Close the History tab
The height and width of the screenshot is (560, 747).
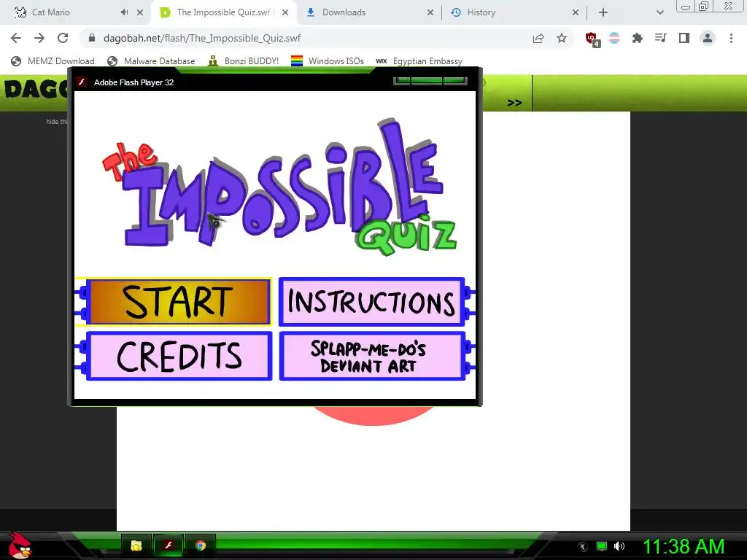coord(576,12)
